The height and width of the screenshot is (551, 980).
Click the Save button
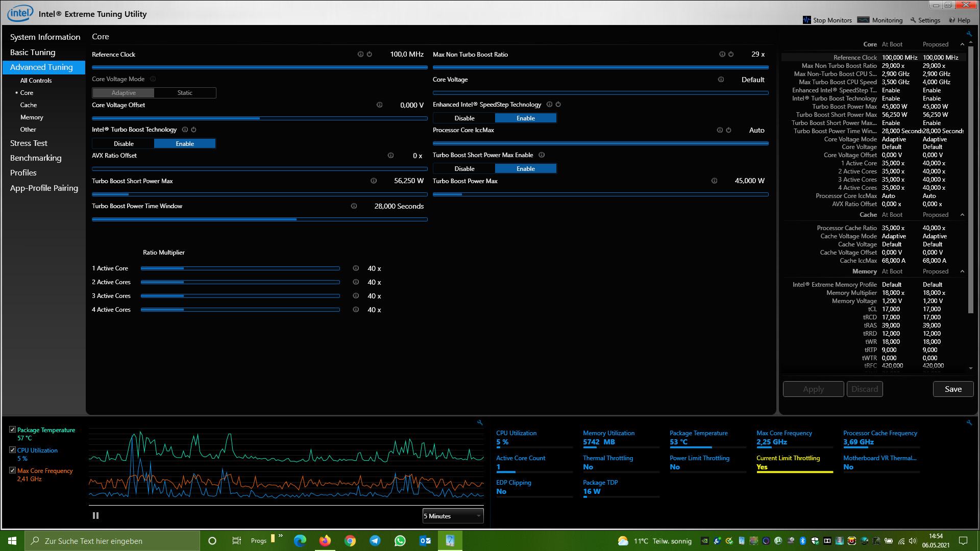point(953,389)
